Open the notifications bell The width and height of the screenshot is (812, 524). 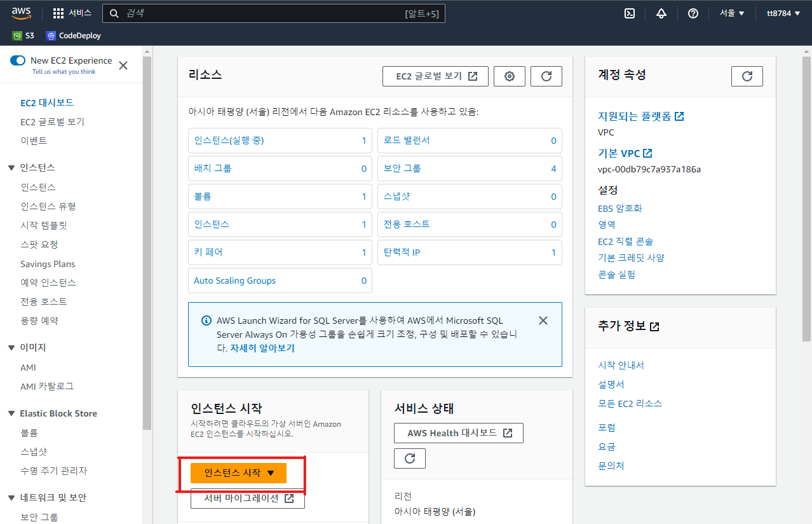[x=661, y=13]
